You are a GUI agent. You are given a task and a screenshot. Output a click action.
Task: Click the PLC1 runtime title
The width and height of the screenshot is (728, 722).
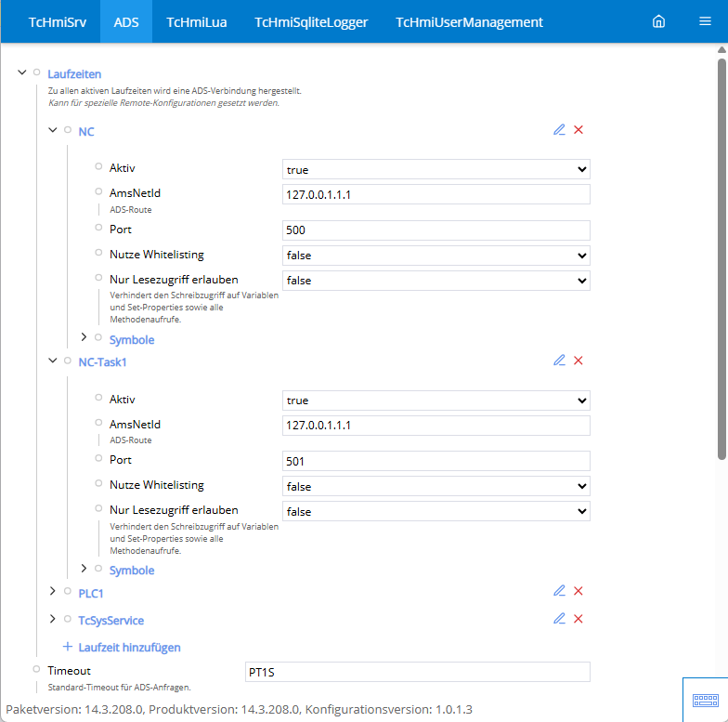(x=91, y=594)
